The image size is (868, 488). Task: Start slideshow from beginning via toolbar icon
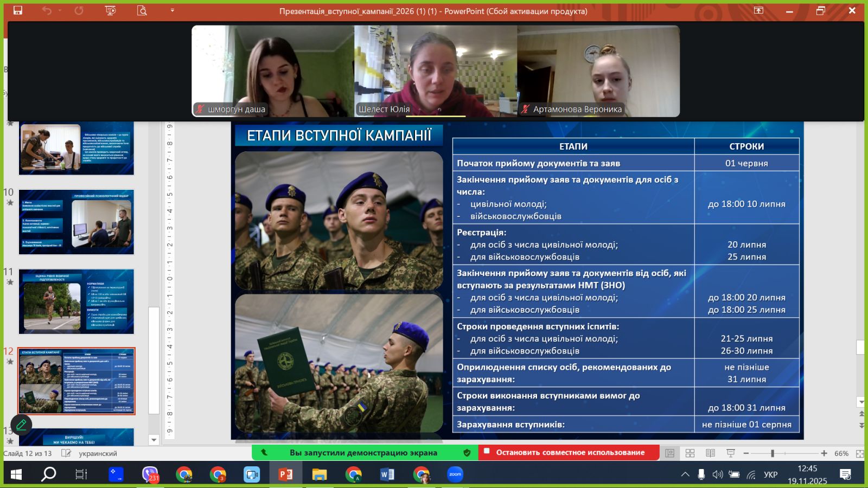(x=111, y=10)
